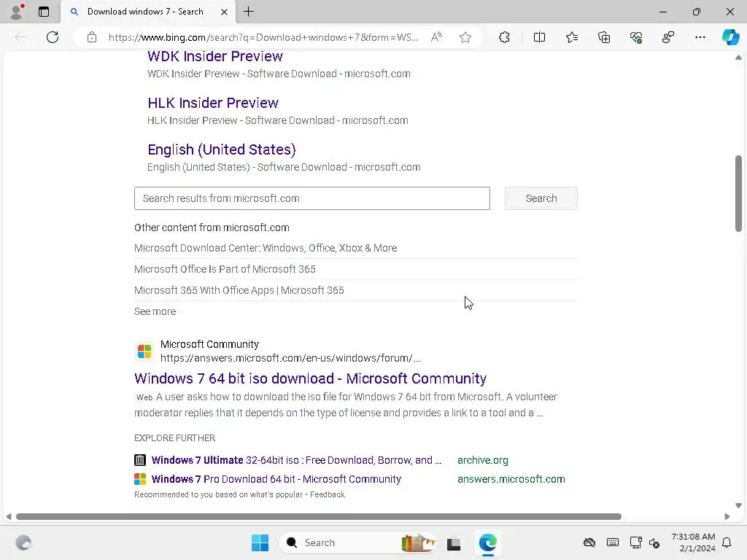Screen dimensions: 747x560
Task: Open Browser essentials heart icon
Action: pyautogui.click(x=636, y=37)
